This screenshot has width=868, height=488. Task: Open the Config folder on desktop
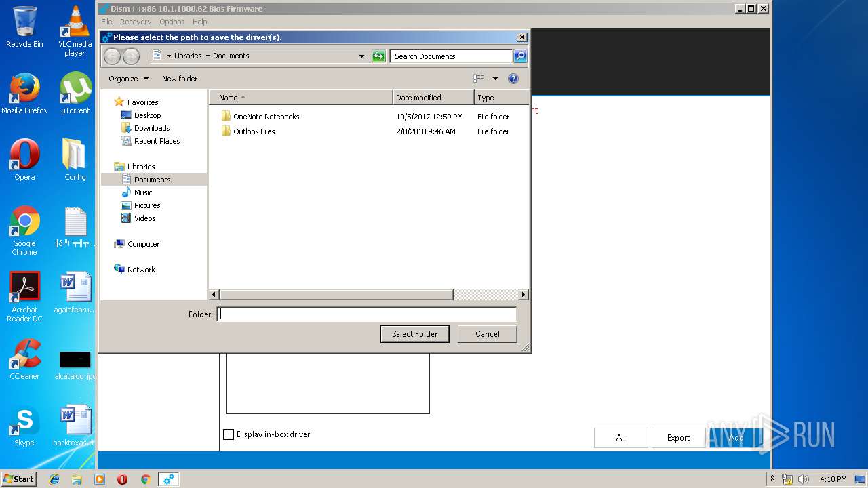pos(75,160)
